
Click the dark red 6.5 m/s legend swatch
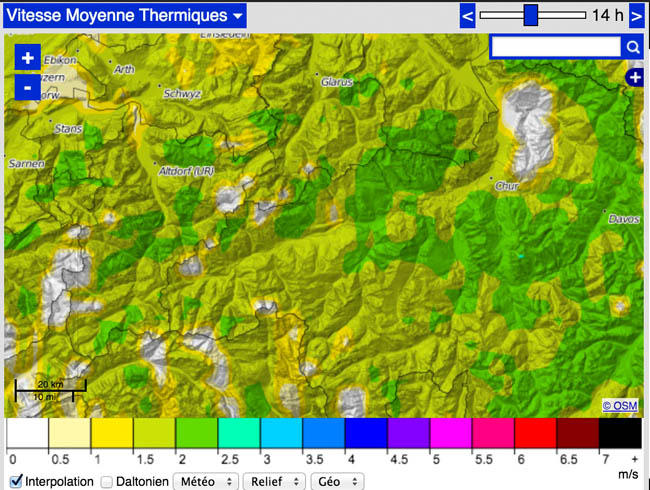tap(577, 433)
